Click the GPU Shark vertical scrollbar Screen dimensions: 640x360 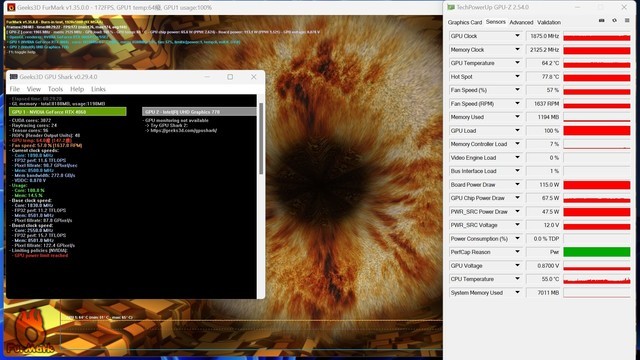(261, 139)
